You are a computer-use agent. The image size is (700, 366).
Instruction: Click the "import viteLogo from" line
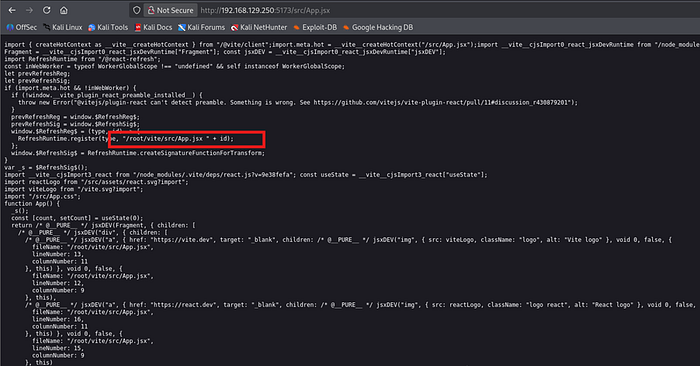click(74, 189)
